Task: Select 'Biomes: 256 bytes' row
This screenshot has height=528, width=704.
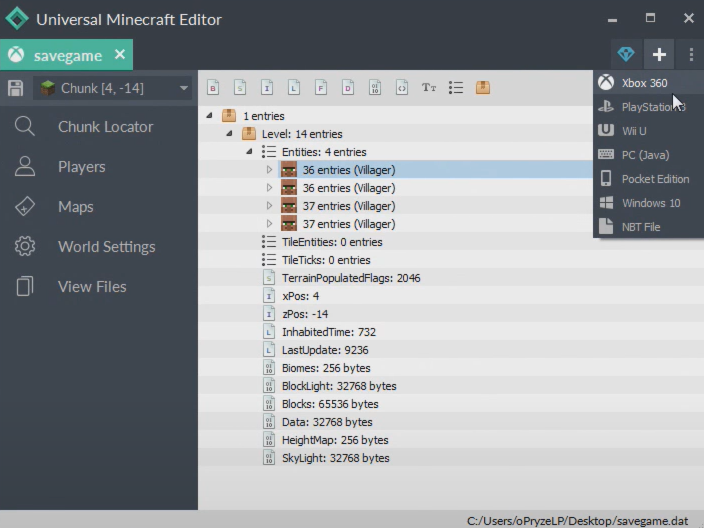Action: point(451,368)
